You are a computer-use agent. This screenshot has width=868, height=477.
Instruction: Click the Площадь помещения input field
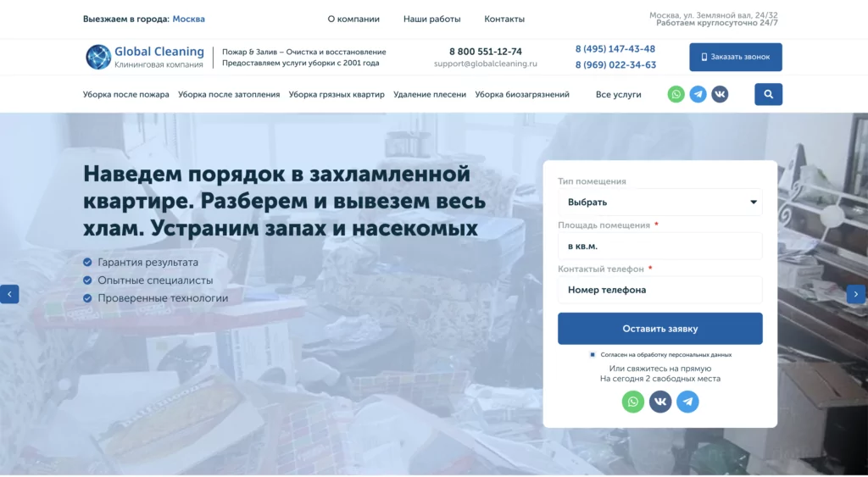(x=659, y=247)
